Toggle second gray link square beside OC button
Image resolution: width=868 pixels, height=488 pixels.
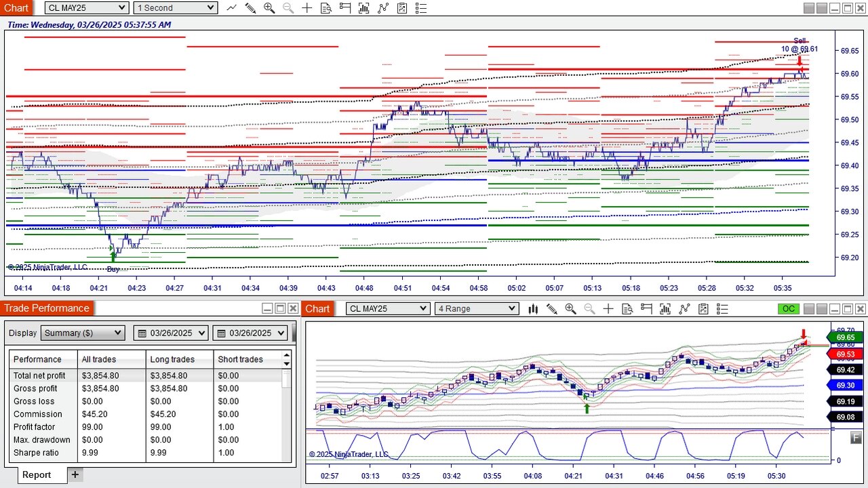click(x=821, y=309)
